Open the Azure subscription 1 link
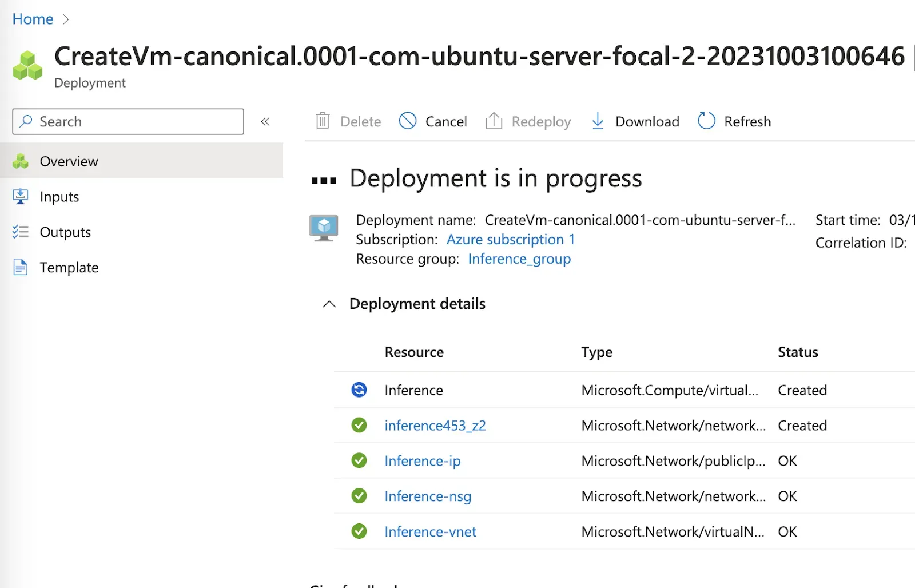 pos(511,239)
